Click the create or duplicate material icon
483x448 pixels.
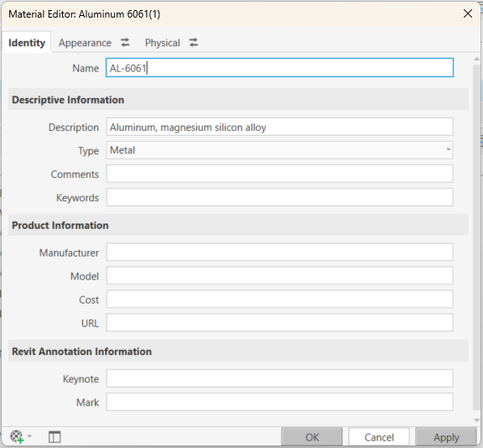pyautogui.click(x=17, y=437)
